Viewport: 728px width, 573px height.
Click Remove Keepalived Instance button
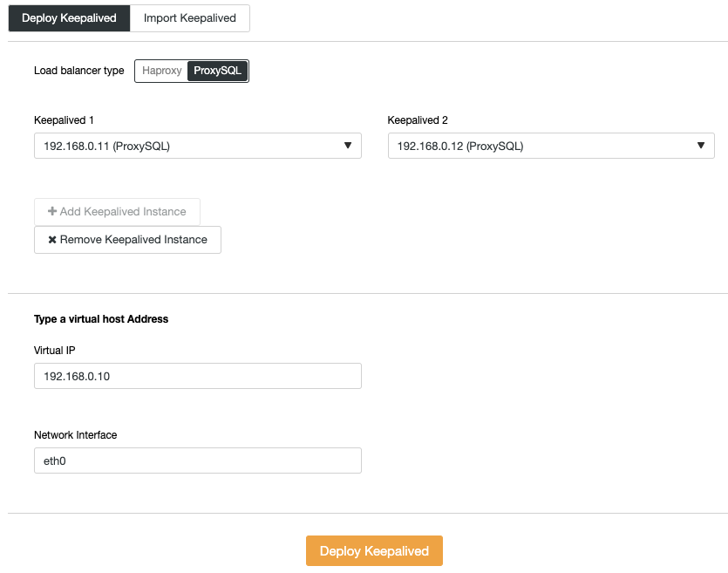[x=127, y=240]
